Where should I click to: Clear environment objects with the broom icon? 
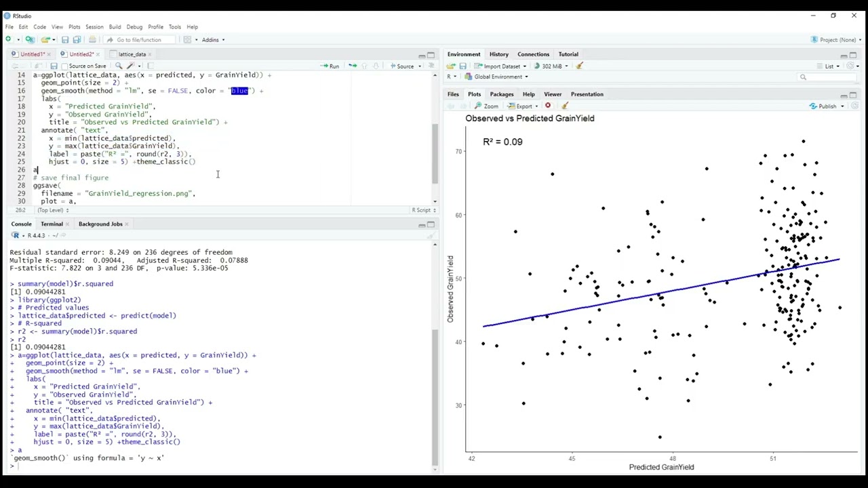click(x=579, y=66)
